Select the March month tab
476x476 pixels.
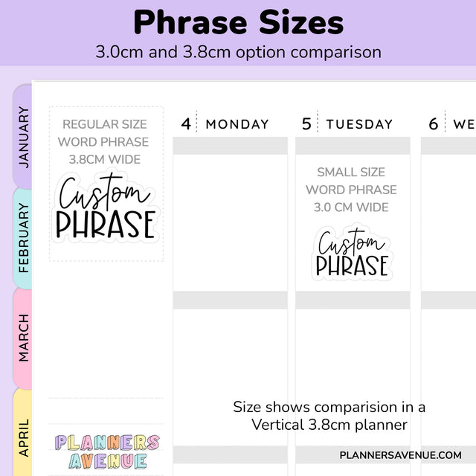pos(23,338)
